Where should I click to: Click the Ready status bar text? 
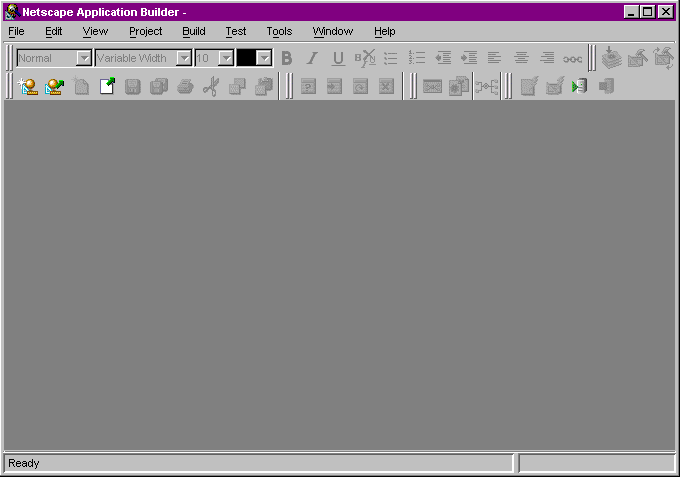point(23,463)
